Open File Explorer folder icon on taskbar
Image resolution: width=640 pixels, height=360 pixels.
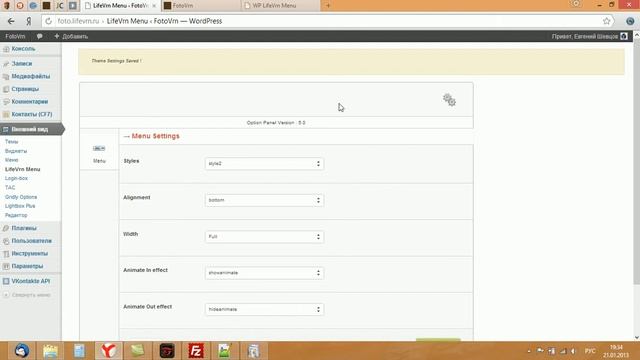(50, 351)
